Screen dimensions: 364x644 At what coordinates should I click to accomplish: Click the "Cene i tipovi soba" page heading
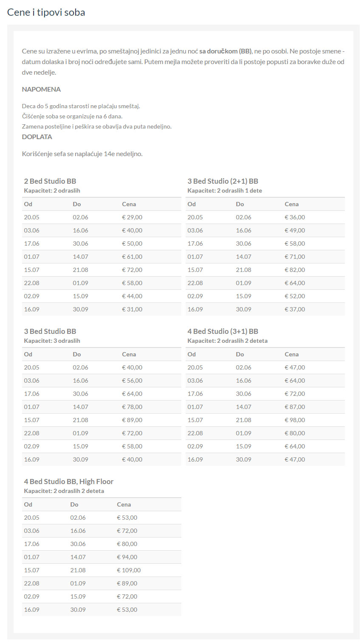tap(46, 12)
